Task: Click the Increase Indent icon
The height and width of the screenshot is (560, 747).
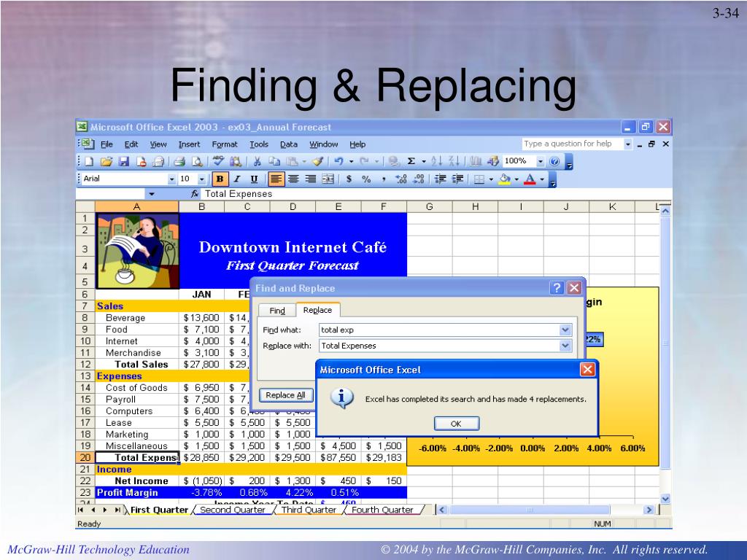Action: click(x=457, y=179)
